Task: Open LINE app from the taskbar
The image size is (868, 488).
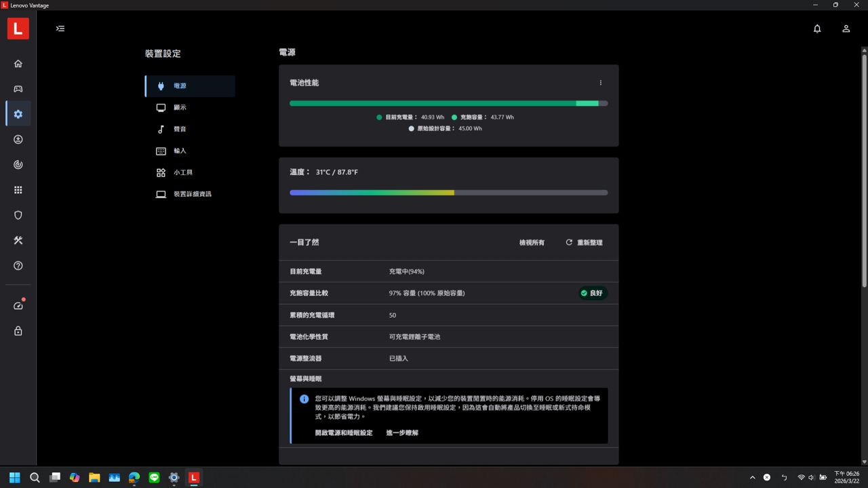Action: click(154, 478)
